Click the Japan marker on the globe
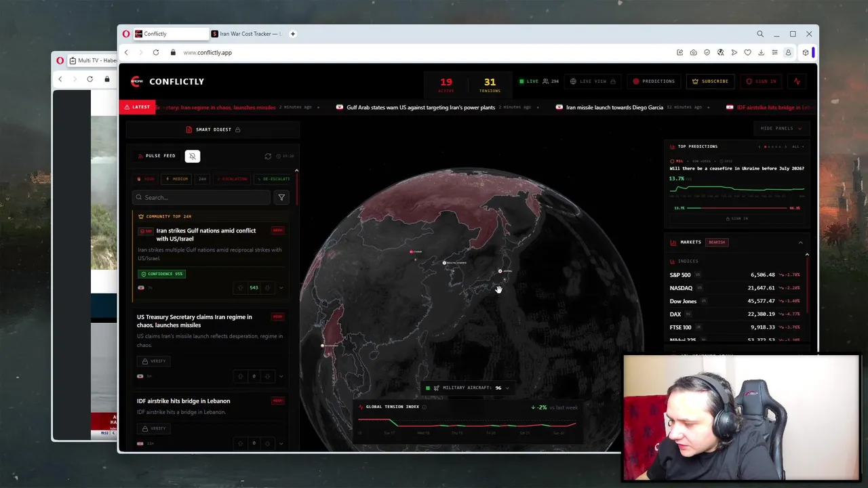Viewport: 868px width, 488px height. tap(500, 271)
